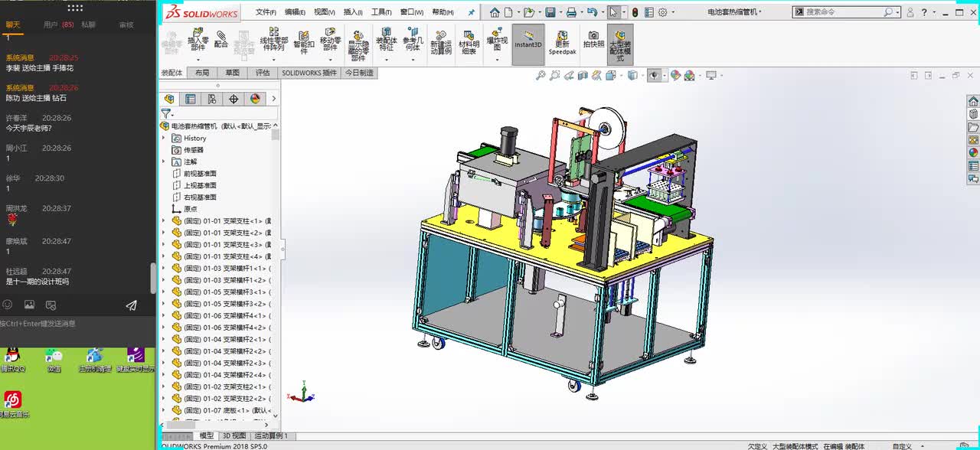Image resolution: width=980 pixels, height=450 pixels.
Task: Open dropdown arrow under 爆炸视图
Action: click(x=496, y=58)
